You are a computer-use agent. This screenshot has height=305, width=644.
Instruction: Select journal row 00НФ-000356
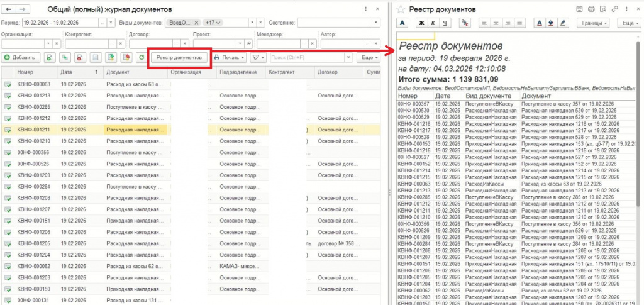coord(191,152)
